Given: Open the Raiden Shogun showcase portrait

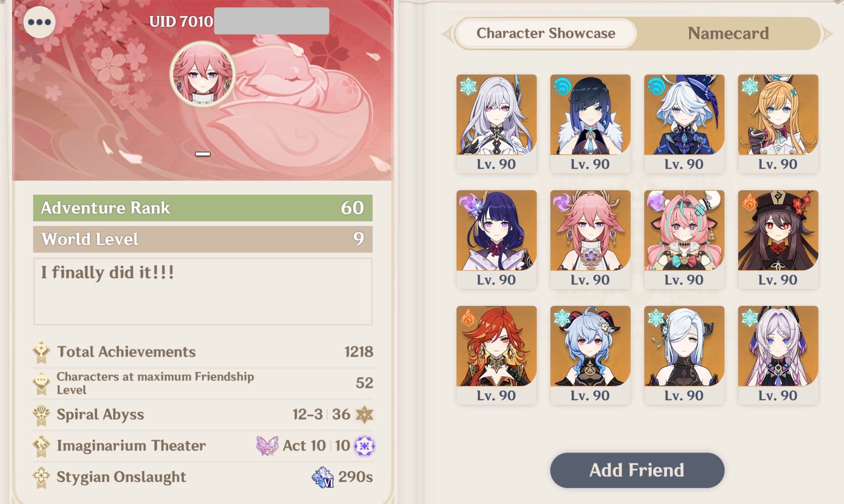Looking at the screenshot, I should click(496, 239).
